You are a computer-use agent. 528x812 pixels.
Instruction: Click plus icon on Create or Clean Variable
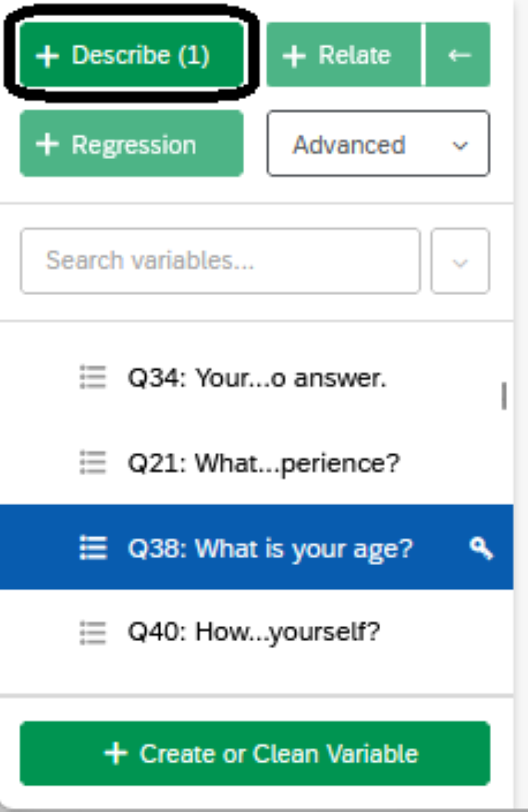(115, 753)
